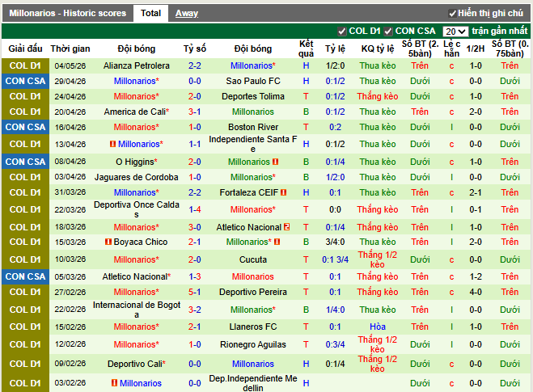Click the CON CSA label for 16/04/26

(26, 127)
